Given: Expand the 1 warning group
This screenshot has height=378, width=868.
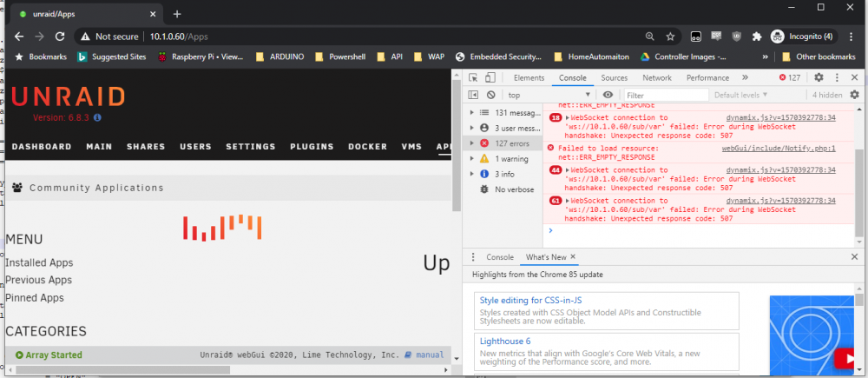Looking at the screenshot, I should tap(471, 158).
